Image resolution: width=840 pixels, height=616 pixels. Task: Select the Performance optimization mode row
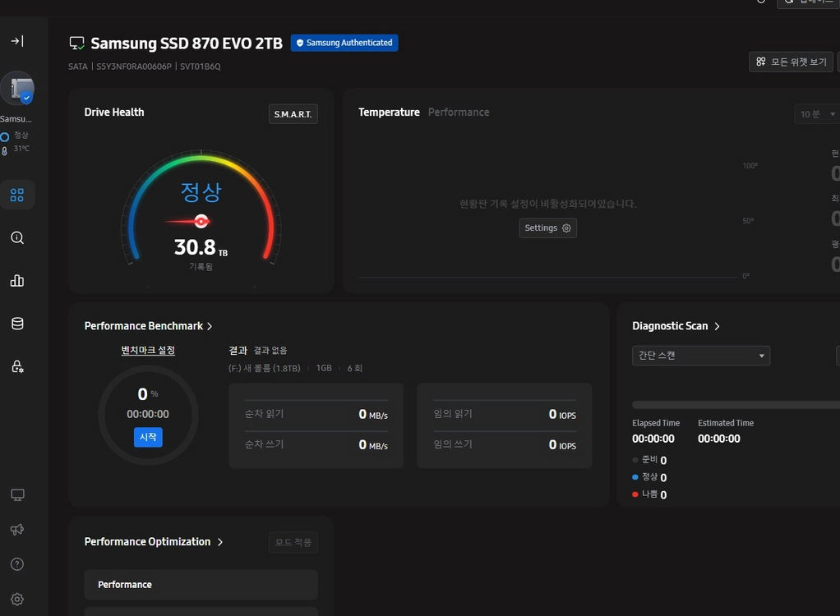pyautogui.click(x=201, y=585)
